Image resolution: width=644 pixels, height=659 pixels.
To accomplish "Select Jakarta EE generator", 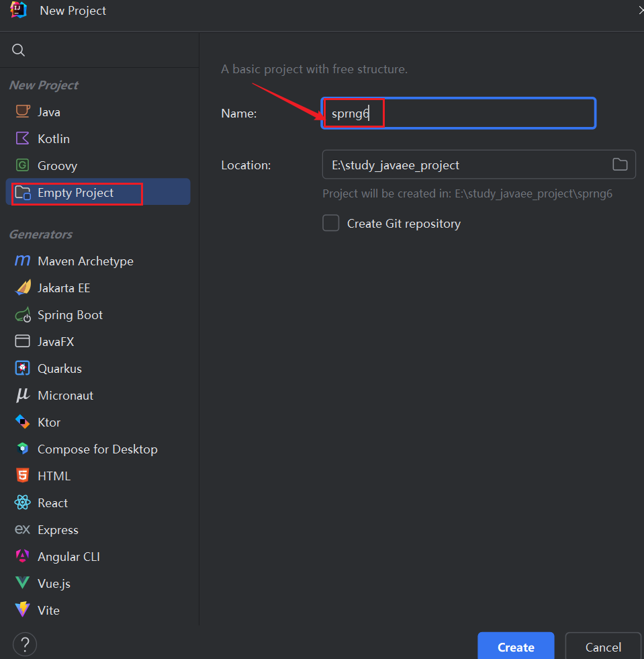I will (x=98, y=288).
